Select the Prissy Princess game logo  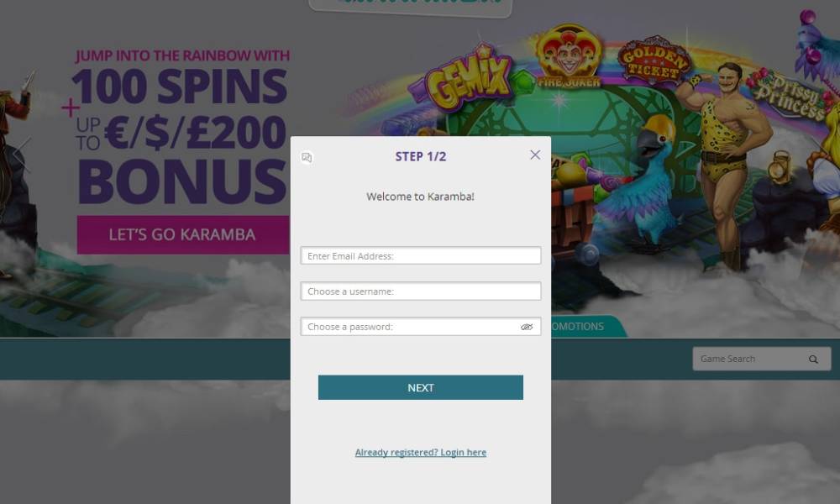point(790,94)
